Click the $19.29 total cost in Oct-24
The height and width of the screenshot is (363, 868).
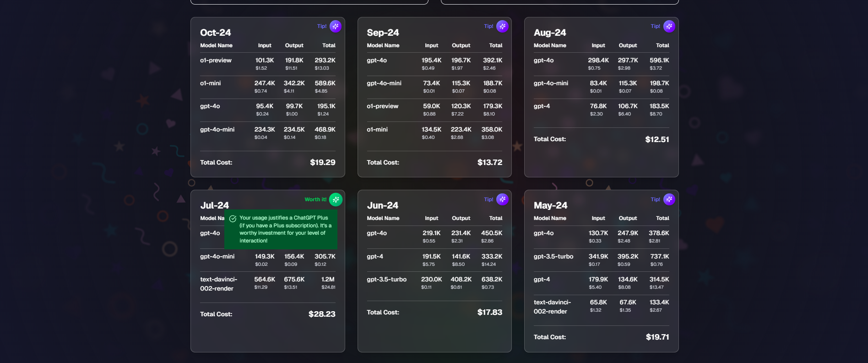tap(323, 162)
